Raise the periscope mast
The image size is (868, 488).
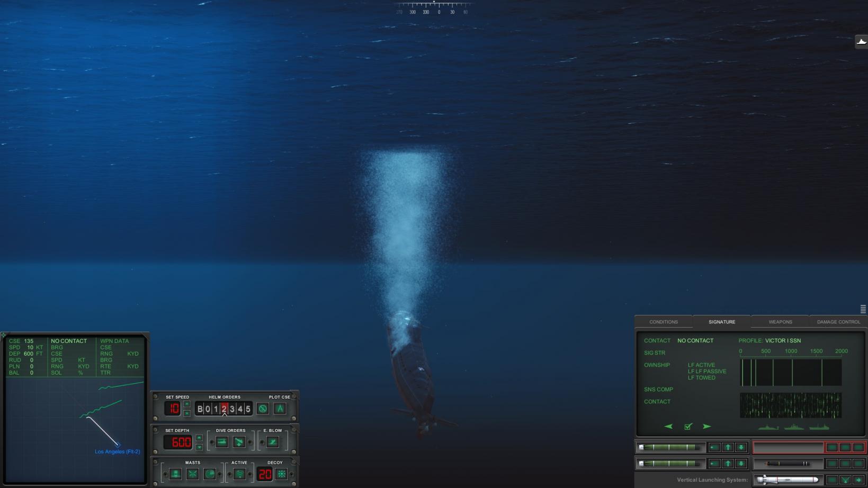point(175,474)
